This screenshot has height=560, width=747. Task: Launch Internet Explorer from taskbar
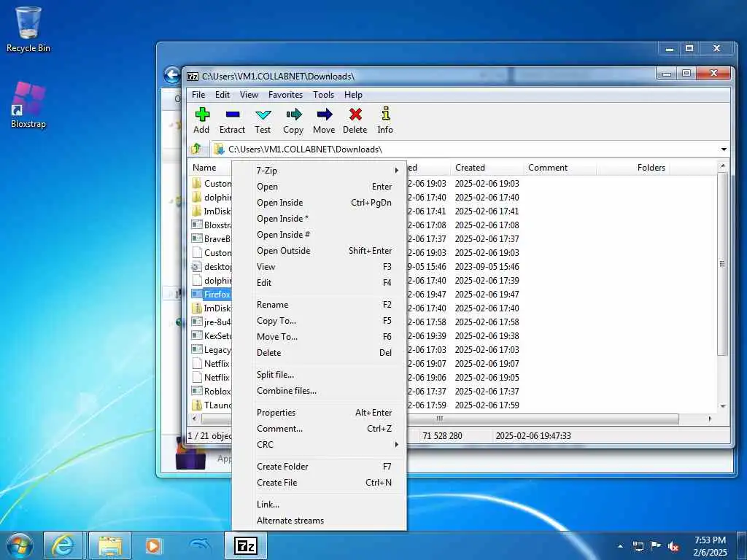[63, 545]
